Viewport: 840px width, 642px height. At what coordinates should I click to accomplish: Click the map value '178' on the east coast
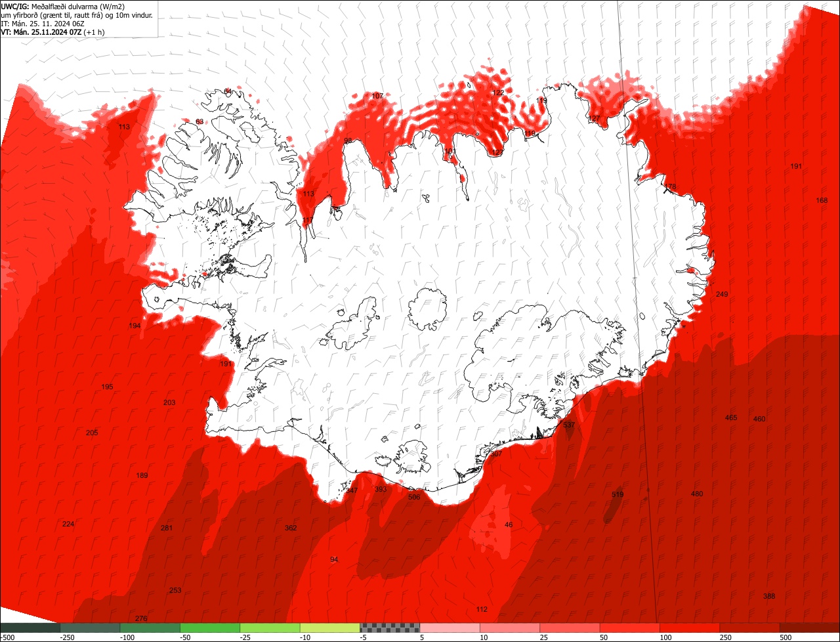tap(669, 187)
